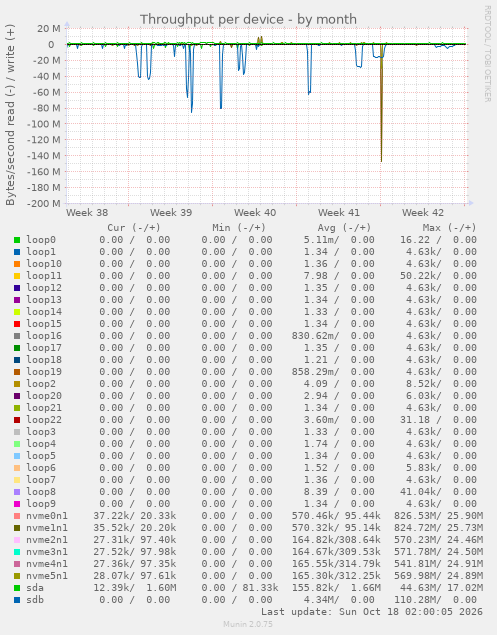
Task: Select the loop18 legend label
Action: [44, 360]
